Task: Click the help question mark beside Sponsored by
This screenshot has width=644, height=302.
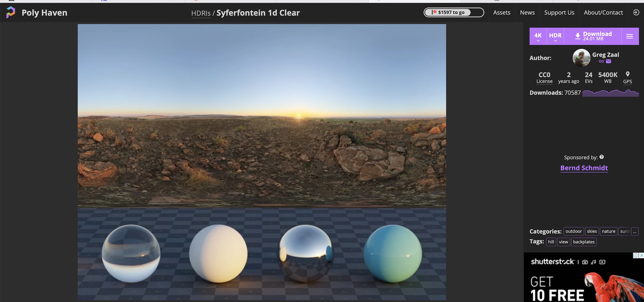Action: tap(601, 157)
